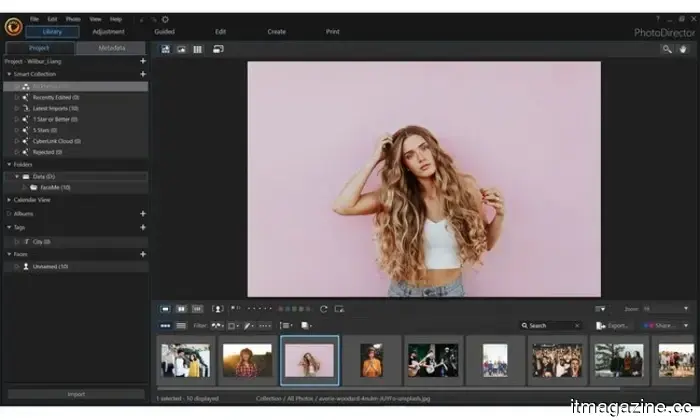Image resolution: width=700 pixels, height=420 pixels.
Task: Switch browser to thumbnail view icon
Action: 165,326
